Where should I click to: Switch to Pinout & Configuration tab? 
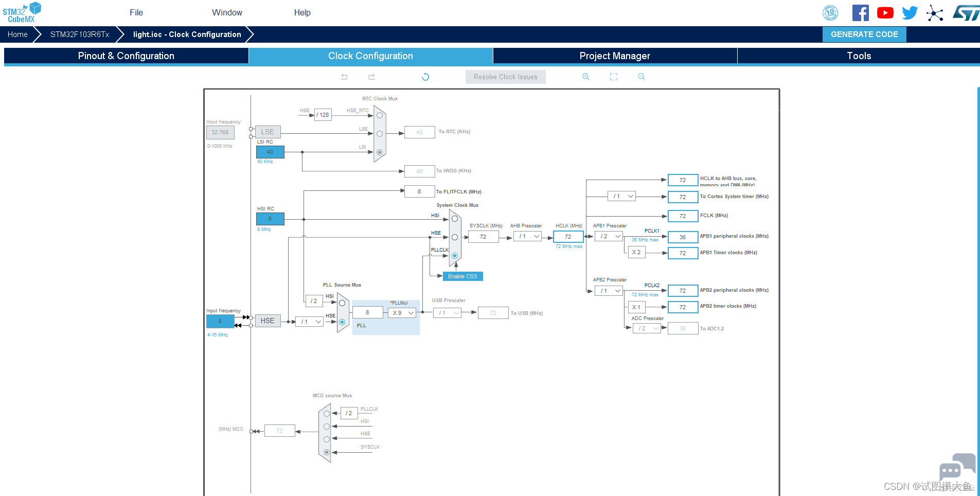(126, 56)
